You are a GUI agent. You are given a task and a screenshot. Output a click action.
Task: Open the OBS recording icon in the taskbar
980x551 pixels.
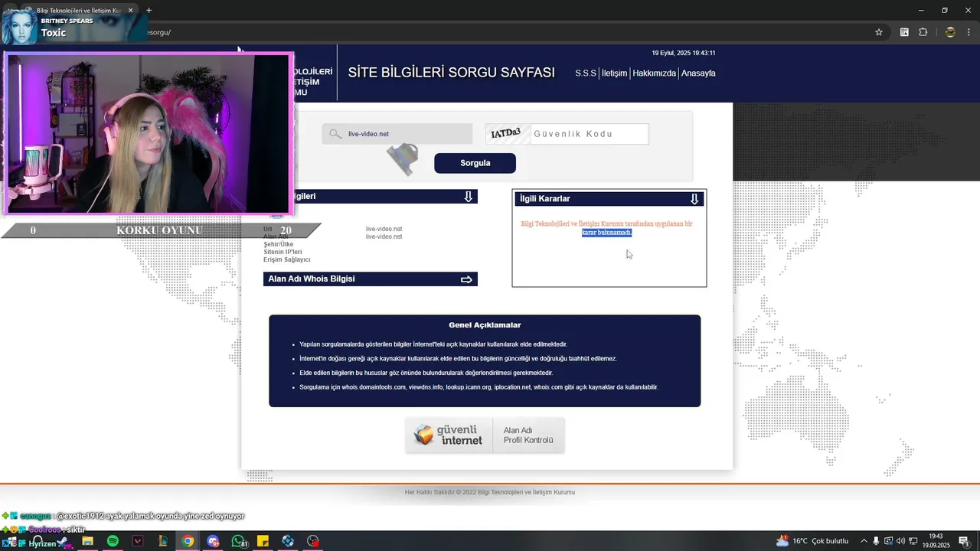(313, 541)
